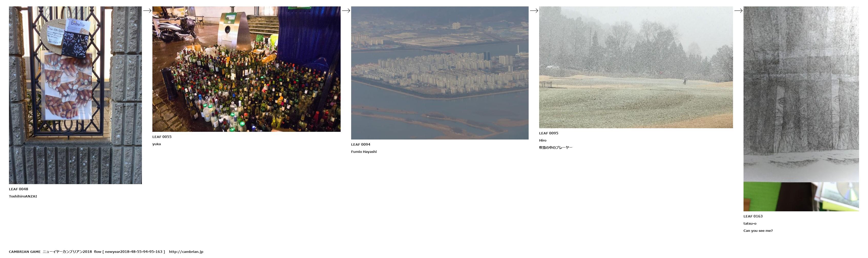Open the snowy golf course photo

point(636,67)
